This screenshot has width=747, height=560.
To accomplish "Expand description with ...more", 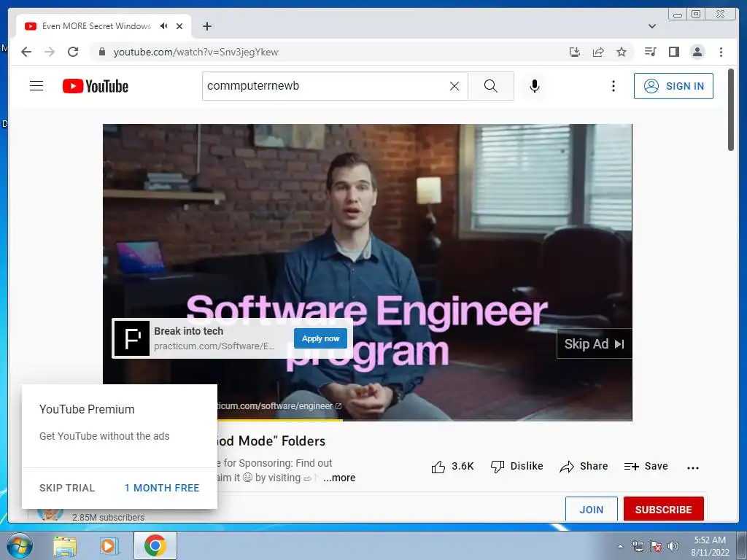I will (x=339, y=478).
